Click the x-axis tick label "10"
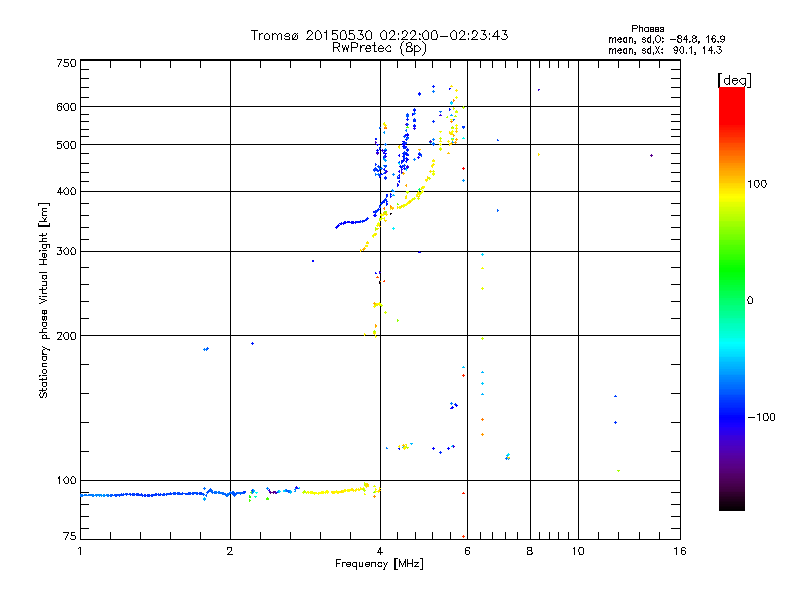 (x=578, y=551)
